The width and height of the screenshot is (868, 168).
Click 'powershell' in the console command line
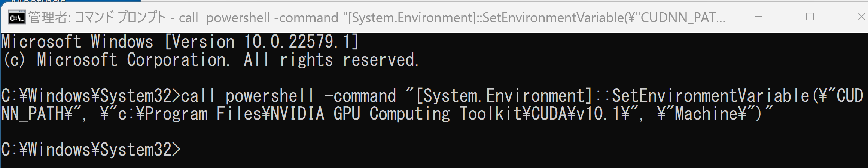[270, 96]
